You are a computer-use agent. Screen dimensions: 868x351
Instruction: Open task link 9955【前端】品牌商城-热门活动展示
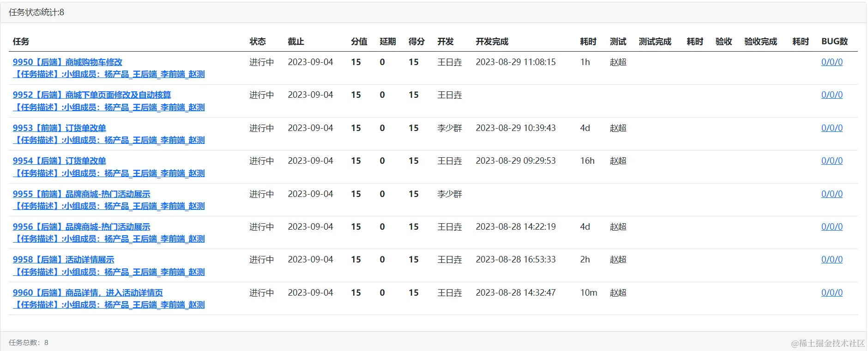point(81,194)
